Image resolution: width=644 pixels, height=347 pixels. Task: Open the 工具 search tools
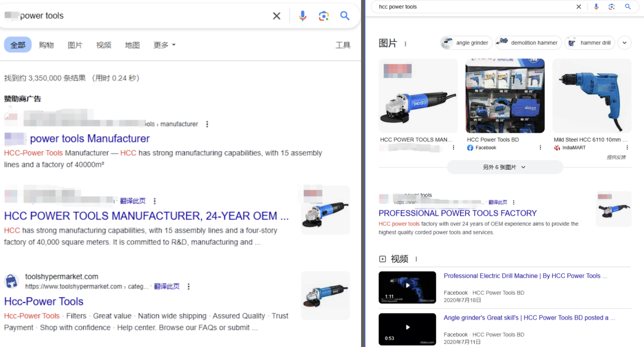(343, 45)
